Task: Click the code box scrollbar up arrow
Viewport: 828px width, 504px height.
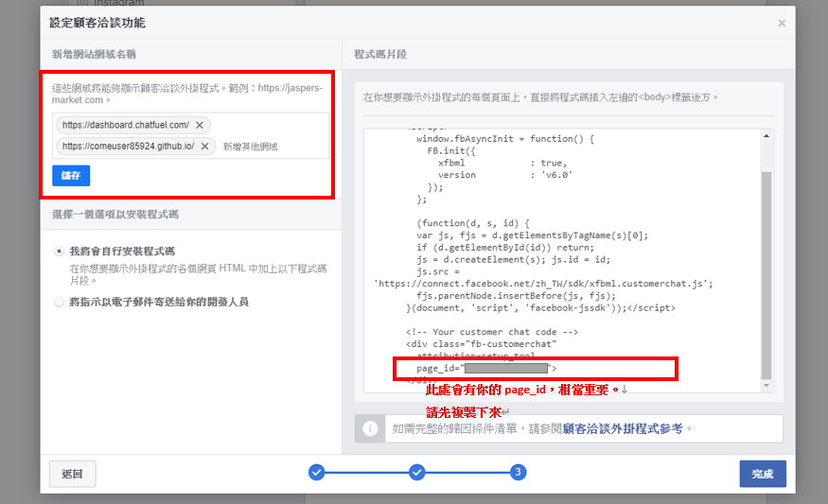Action: [766, 136]
